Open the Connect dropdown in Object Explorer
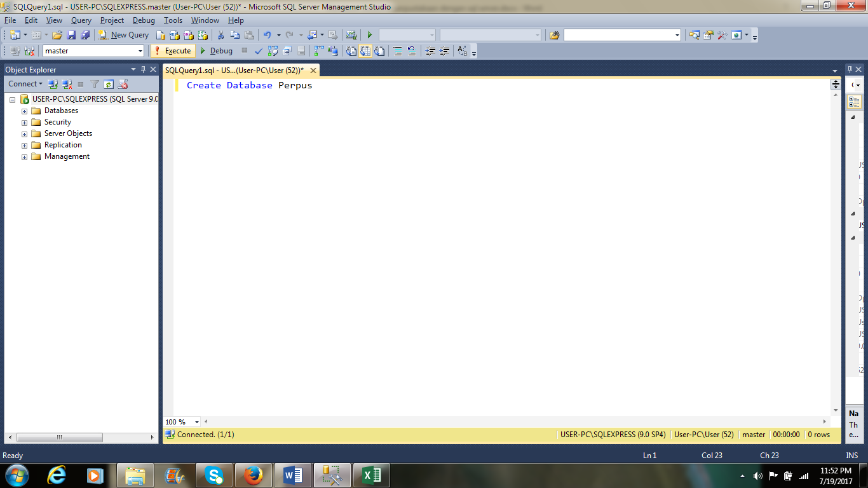Viewport: 868px width, 488px height. tap(24, 83)
